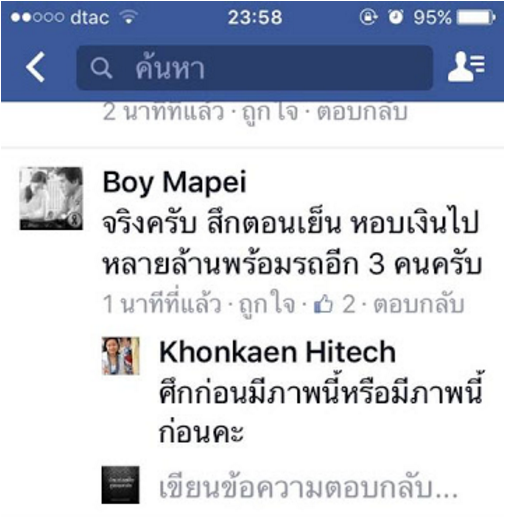Open Boy Mapei's profile picture
Viewport: 505px width, 520px height.
51,198
